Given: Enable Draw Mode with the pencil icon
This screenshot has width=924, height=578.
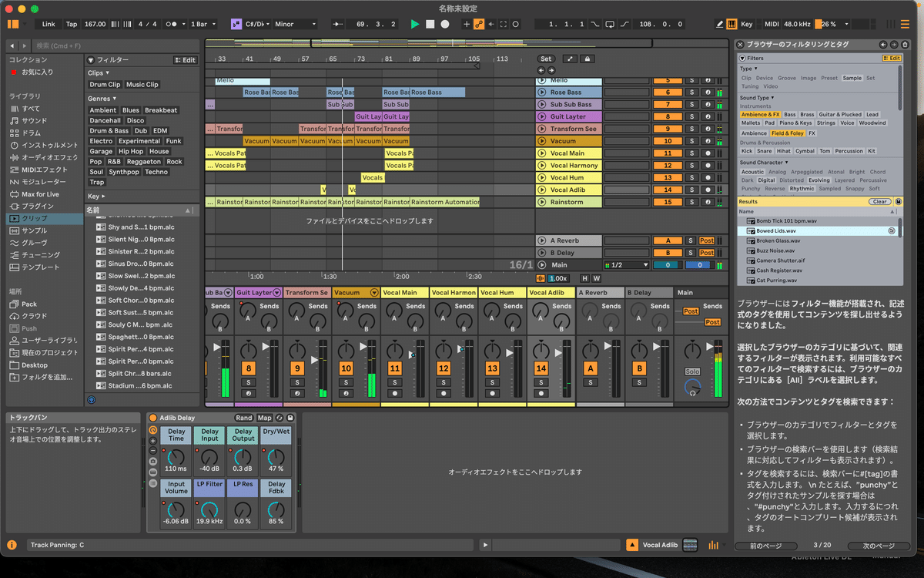Looking at the screenshot, I should pyautogui.click(x=721, y=25).
